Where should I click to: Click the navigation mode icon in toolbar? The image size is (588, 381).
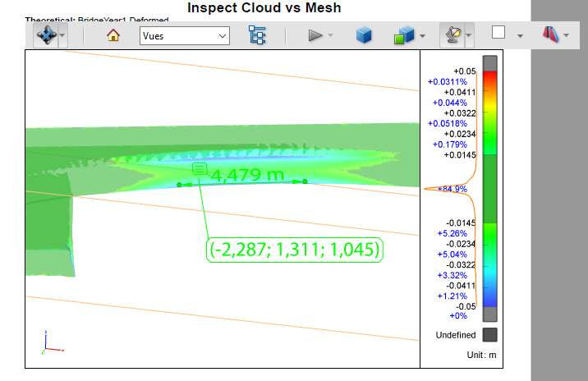coord(45,35)
